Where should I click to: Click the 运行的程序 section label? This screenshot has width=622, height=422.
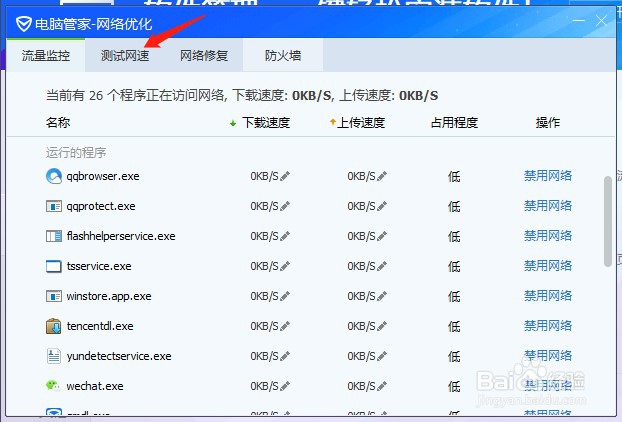pyautogui.click(x=76, y=153)
